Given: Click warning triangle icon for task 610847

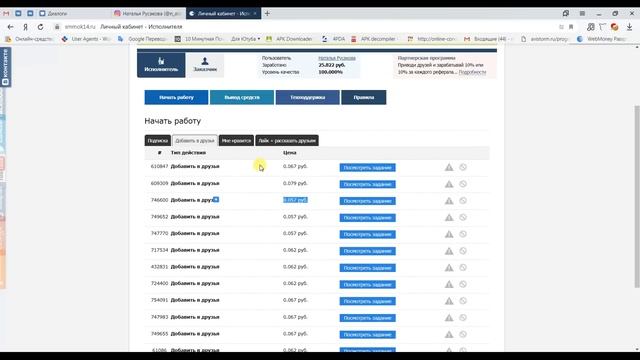Looking at the screenshot, I should pyautogui.click(x=449, y=167).
